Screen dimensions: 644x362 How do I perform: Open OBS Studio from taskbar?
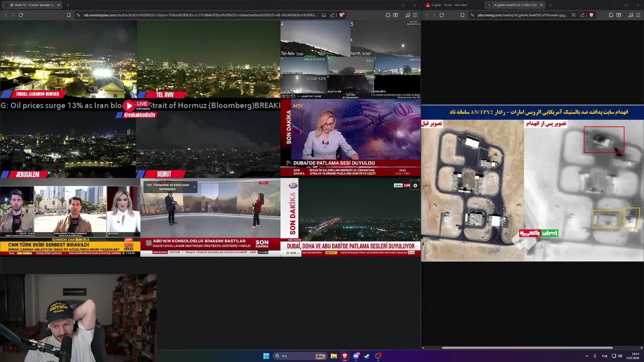coord(378,356)
